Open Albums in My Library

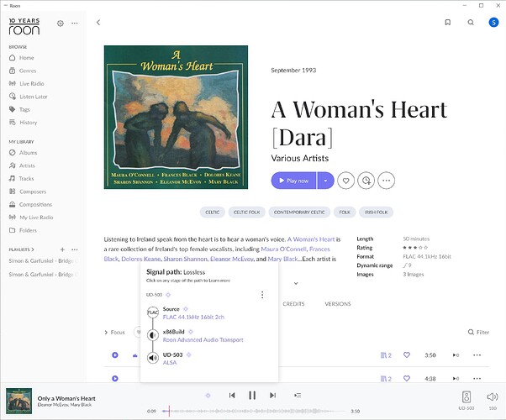pyautogui.click(x=23, y=153)
